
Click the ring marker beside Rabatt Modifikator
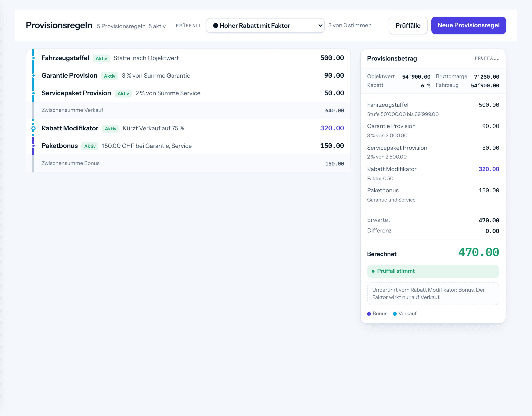pos(33,128)
